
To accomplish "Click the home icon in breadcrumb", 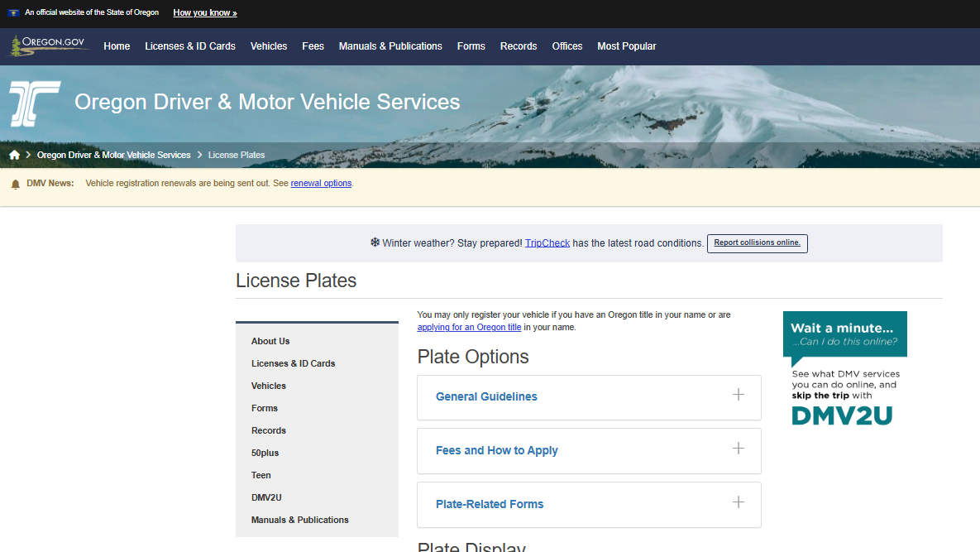I will pyautogui.click(x=14, y=155).
